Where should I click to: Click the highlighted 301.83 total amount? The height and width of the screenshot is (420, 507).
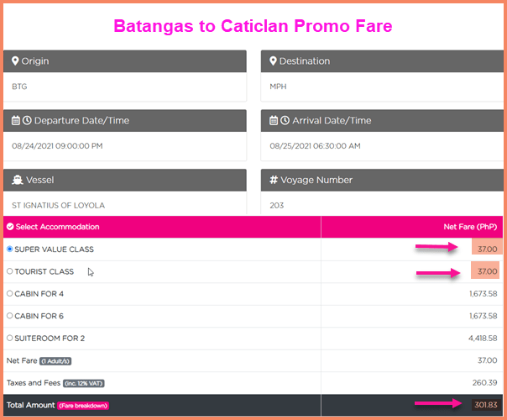point(483,405)
